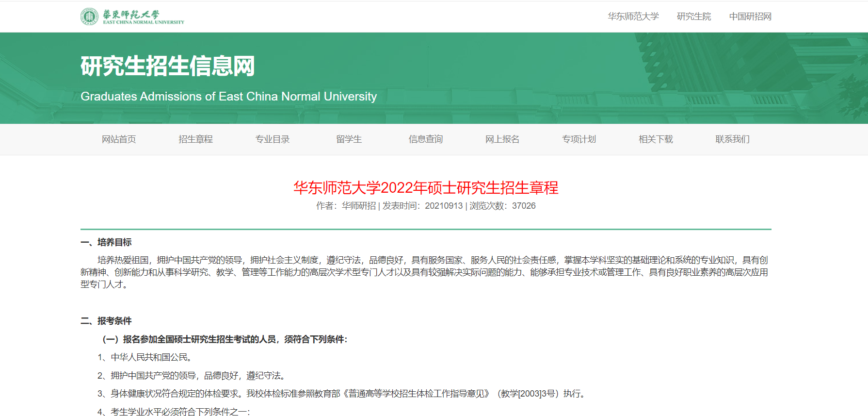Open the 研究生院 top link
This screenshot has height=416, width=868.
(694, 17)
